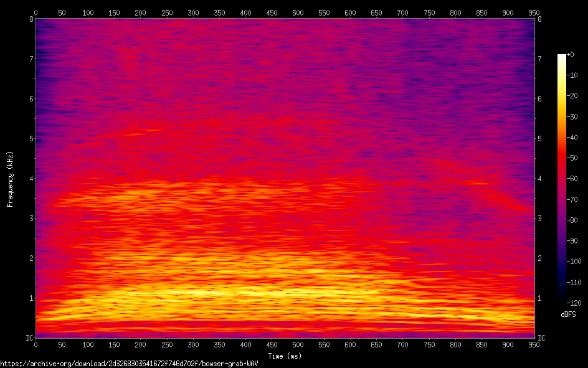Click the +0 label on the color scale
This screenshot has width=588, height=368.
coord(571,55)
